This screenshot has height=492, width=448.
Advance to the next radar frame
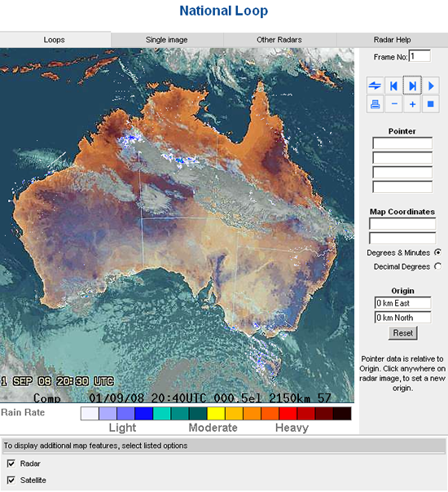412,86
